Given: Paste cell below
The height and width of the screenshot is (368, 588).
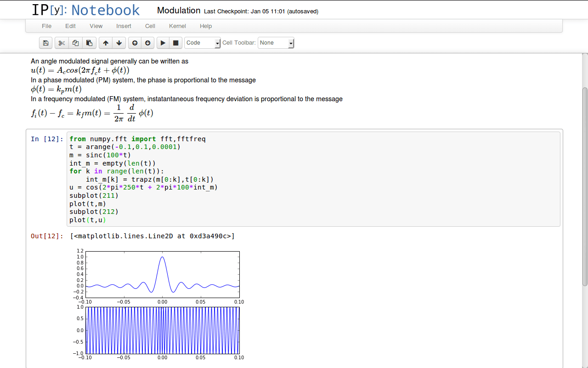Looking at the screenshot, I should pyautogui.click(x=89, y=43).
